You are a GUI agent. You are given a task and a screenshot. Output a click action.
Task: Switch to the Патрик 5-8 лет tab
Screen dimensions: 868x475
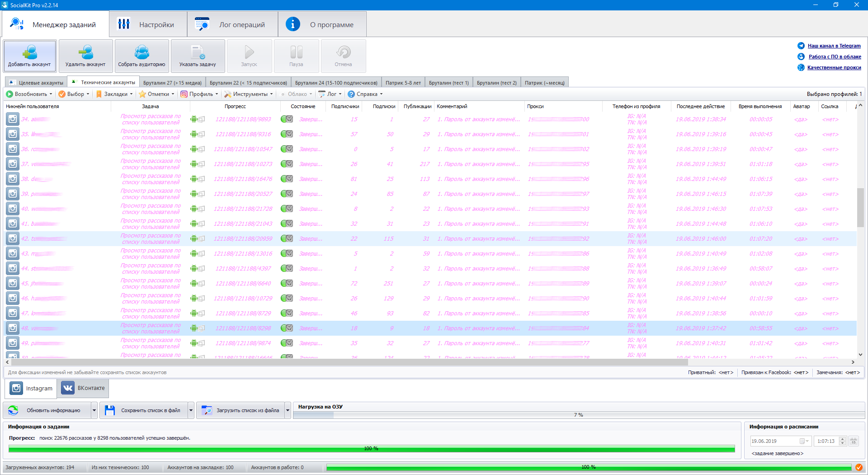click(x=403, y=83)
